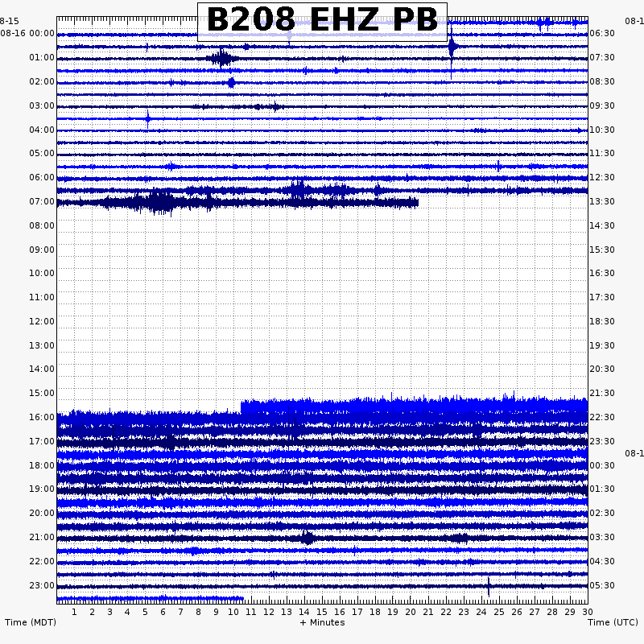
Task: Click the '22:30' UTC time label
Action: pyautogui.click(x=602, y=418)
